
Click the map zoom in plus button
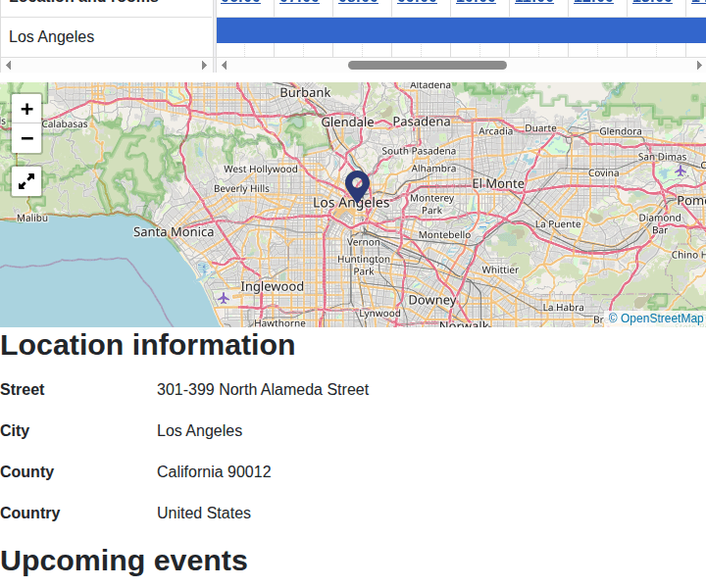tap(26, 109)
